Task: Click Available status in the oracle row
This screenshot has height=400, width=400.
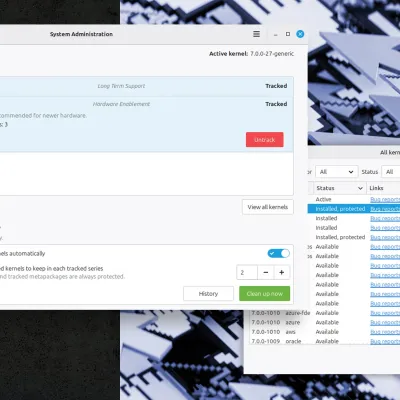Action: tap(327, 341)
